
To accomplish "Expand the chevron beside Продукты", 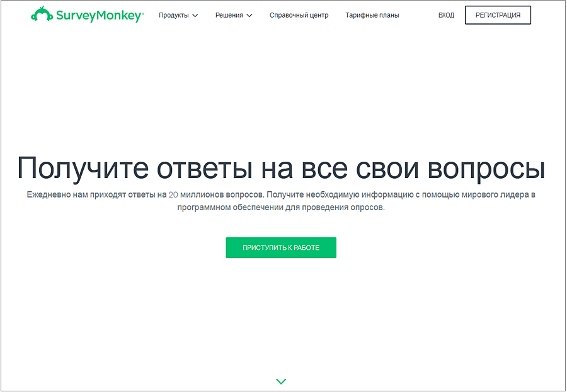I will (195, 16).
